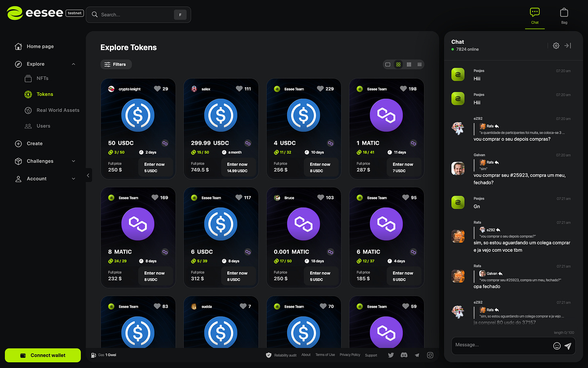Click the testnet badge next to logo
588x368 pixels.
(x=75, y=13)
